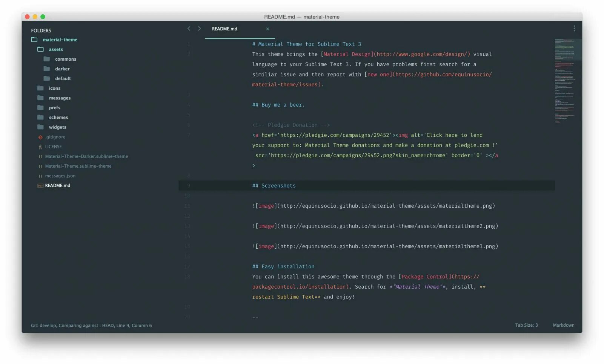The image size is (604, 364).
Task: Click the 'Pledgie Donation' comment line
Action: click(291, 125)
